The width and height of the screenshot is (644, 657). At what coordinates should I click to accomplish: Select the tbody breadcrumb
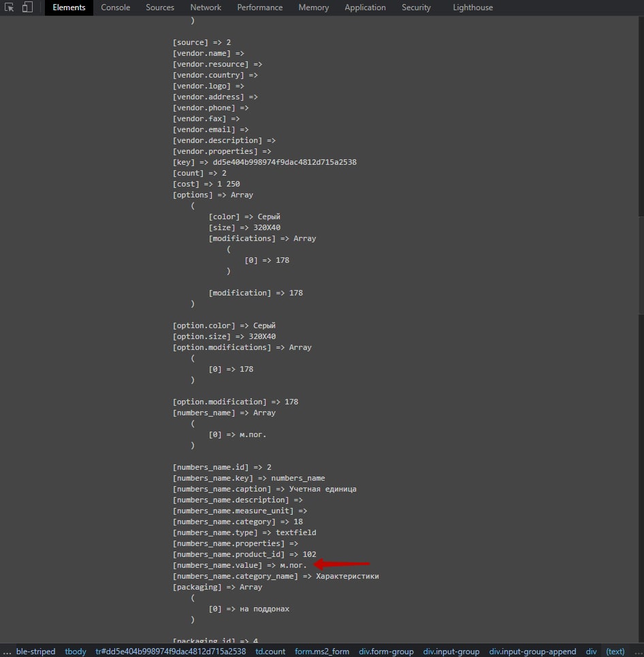pos(76,651)
